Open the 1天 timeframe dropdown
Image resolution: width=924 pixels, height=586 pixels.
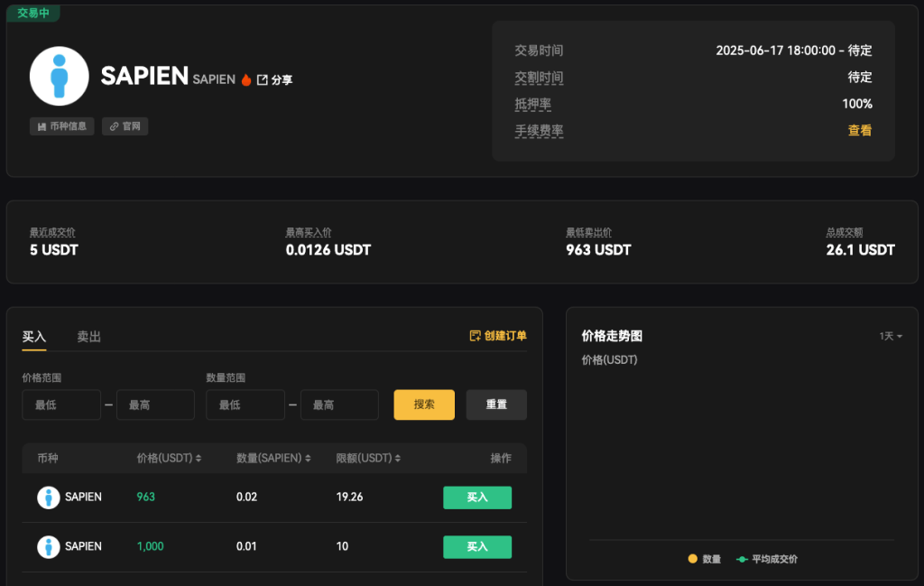[x=889, y=335]
